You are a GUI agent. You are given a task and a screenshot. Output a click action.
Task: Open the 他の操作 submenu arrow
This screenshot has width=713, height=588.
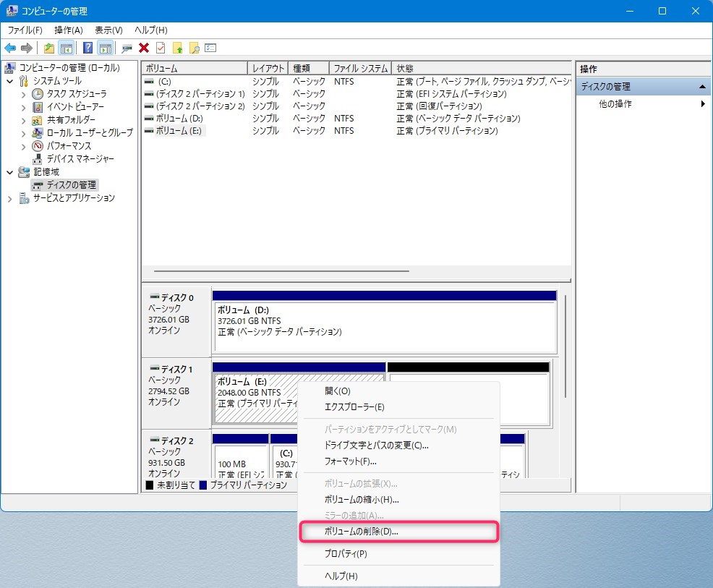(703, 104)
